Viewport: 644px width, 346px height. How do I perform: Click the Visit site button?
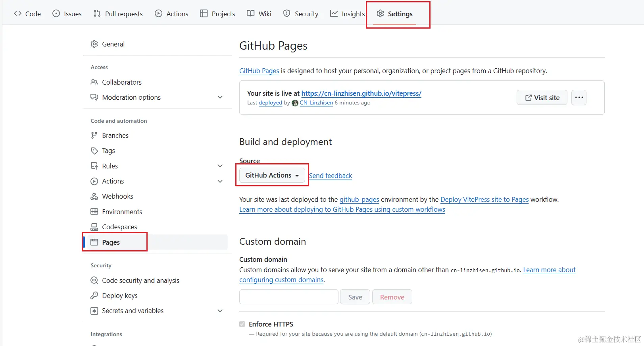coord(542,97)
